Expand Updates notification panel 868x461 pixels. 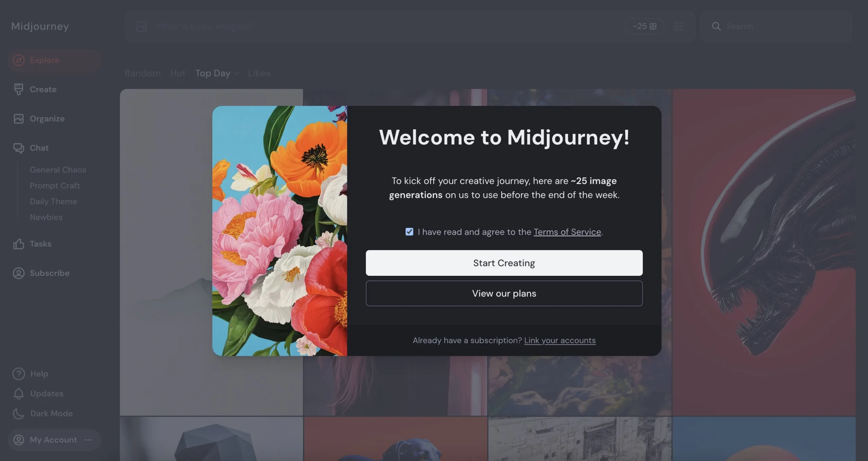(x=46, y=394)
